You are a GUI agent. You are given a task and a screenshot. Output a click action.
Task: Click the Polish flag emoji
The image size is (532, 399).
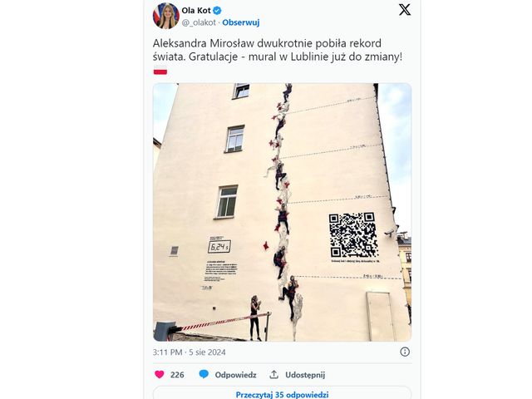coord(160,70)
